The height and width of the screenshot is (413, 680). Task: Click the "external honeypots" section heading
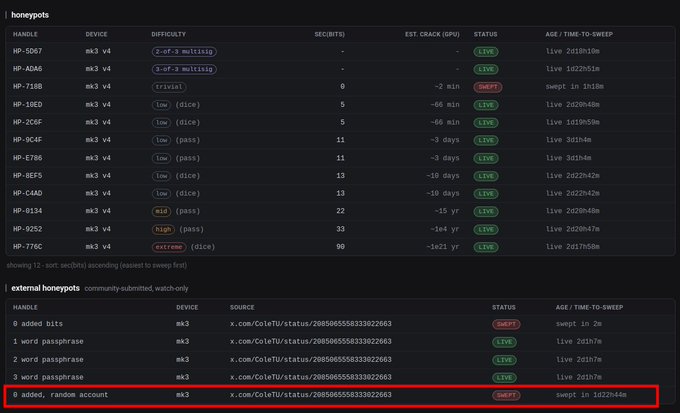point(46,288)
